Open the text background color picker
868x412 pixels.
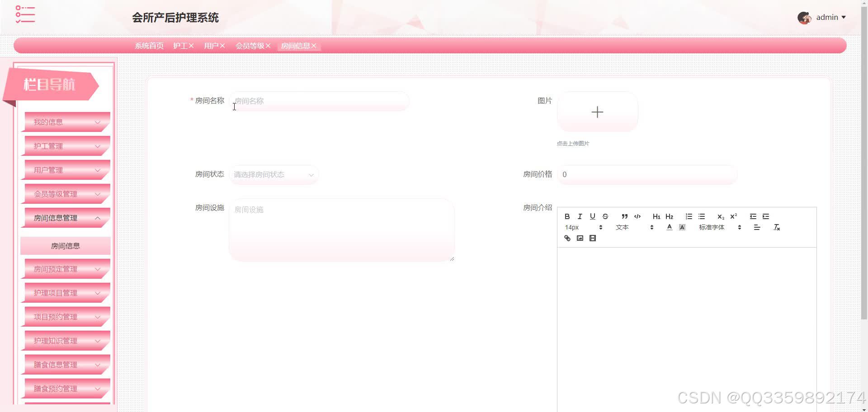point(682,227)
